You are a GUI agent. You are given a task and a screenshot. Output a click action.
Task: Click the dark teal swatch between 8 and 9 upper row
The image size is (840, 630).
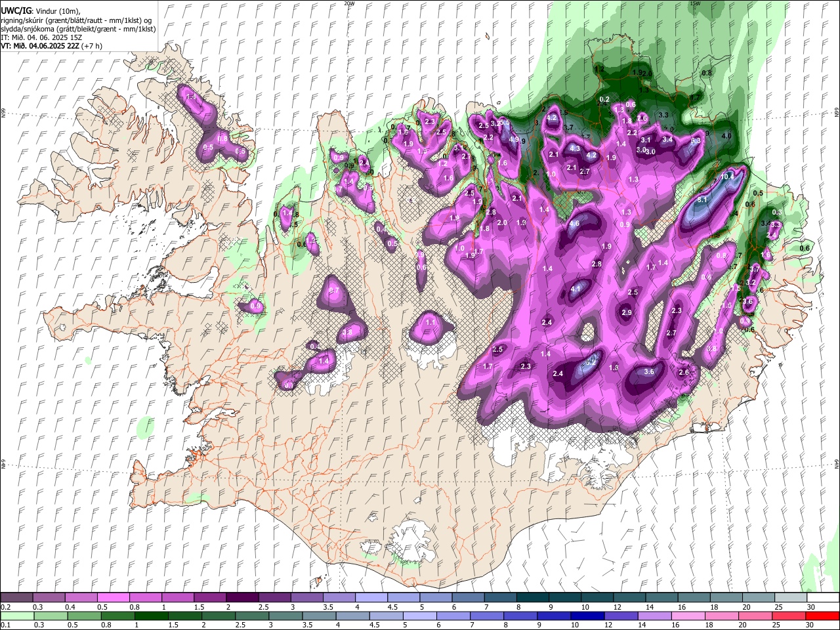tap(533, 598)
